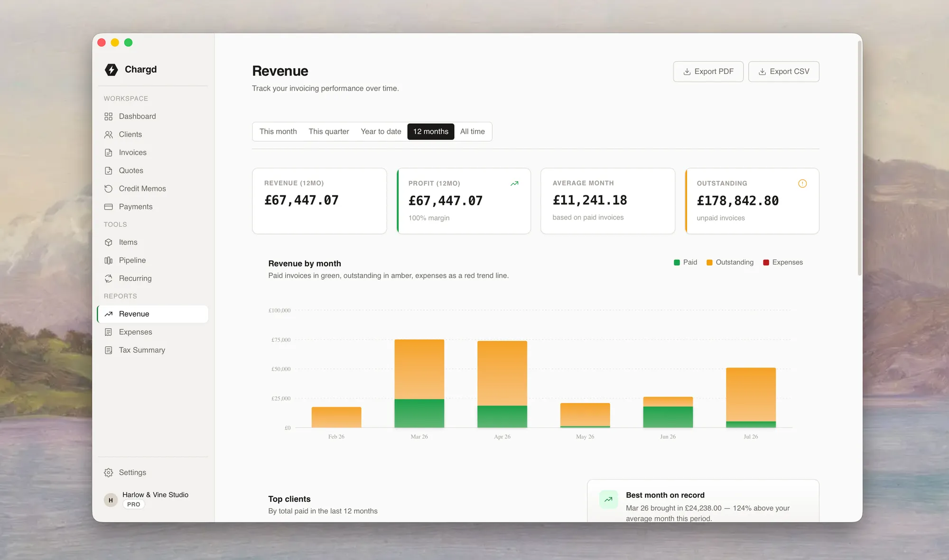Screen dimensions: 949x560
Task: Switch to All time range
Action: point(473,131)
